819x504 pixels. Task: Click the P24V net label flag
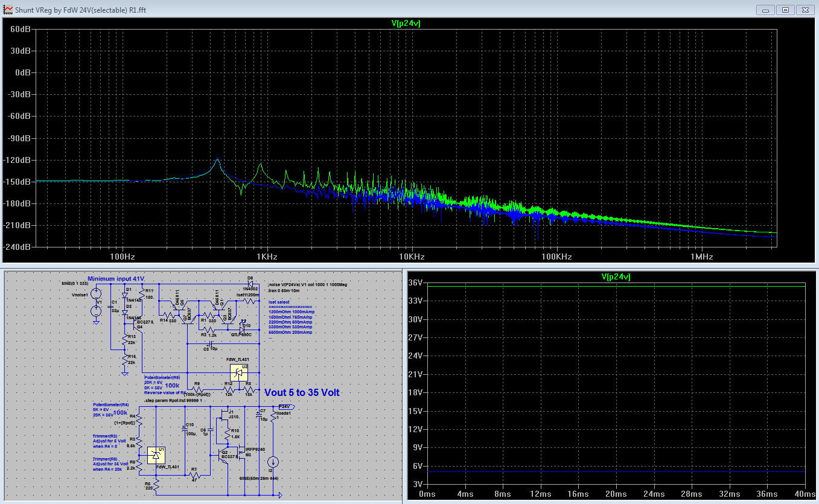point(287,407)
